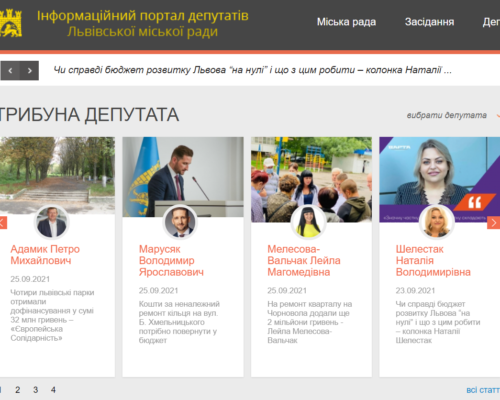Screen dimensions: 500x400
Task: Show the previous news ticker headline
Action: click(x=10, y=71)
